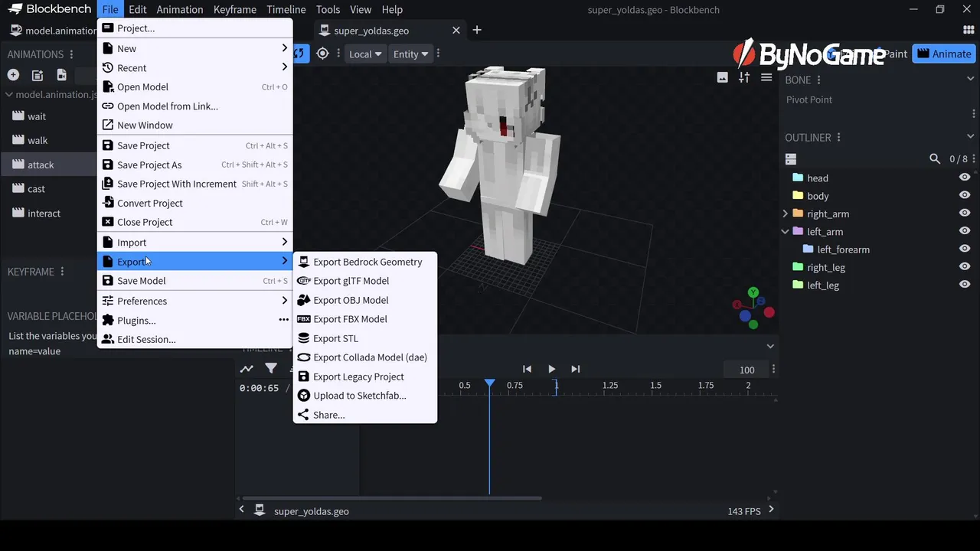
Task: Jump to timeline start
Action: coord(527,369)
